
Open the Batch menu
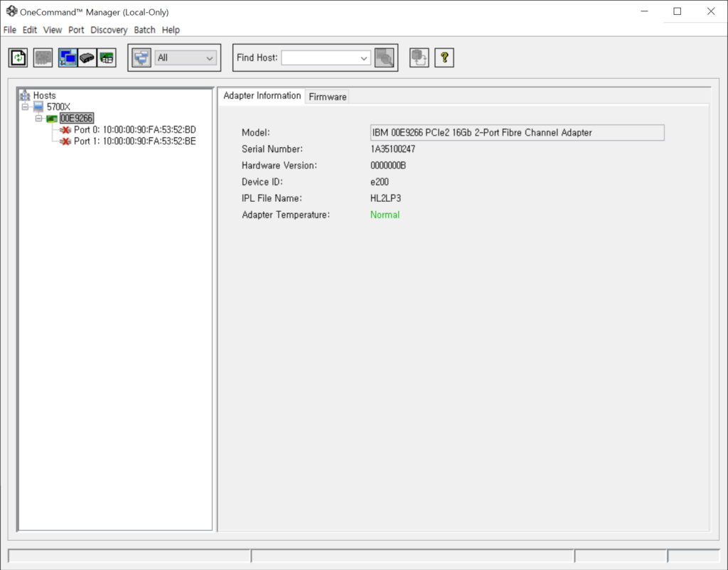144,30
